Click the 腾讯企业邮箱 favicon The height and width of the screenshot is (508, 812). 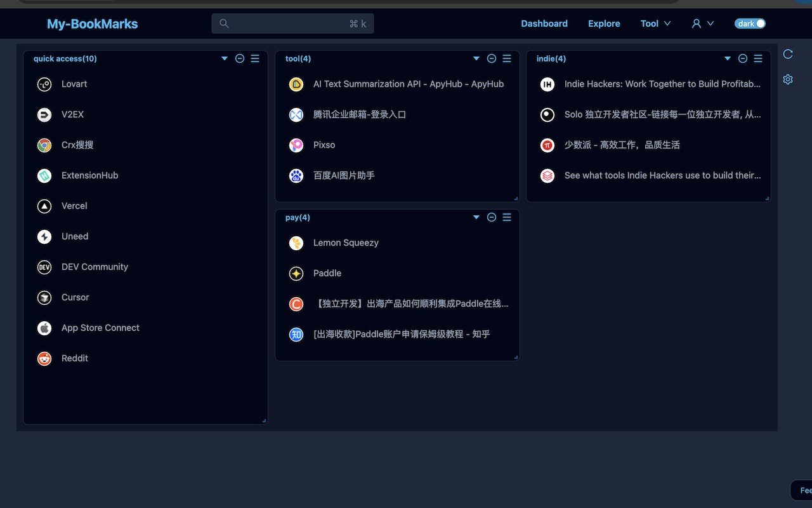(x=296, y=114)
